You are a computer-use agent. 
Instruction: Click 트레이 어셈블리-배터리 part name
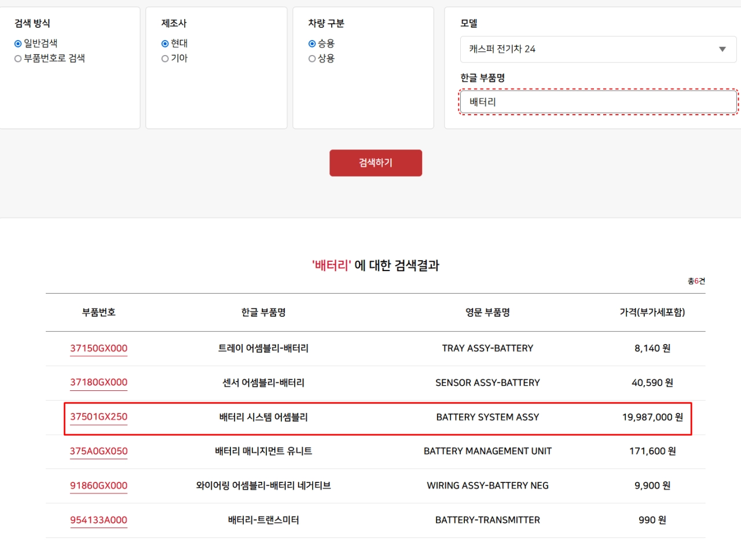263,348
